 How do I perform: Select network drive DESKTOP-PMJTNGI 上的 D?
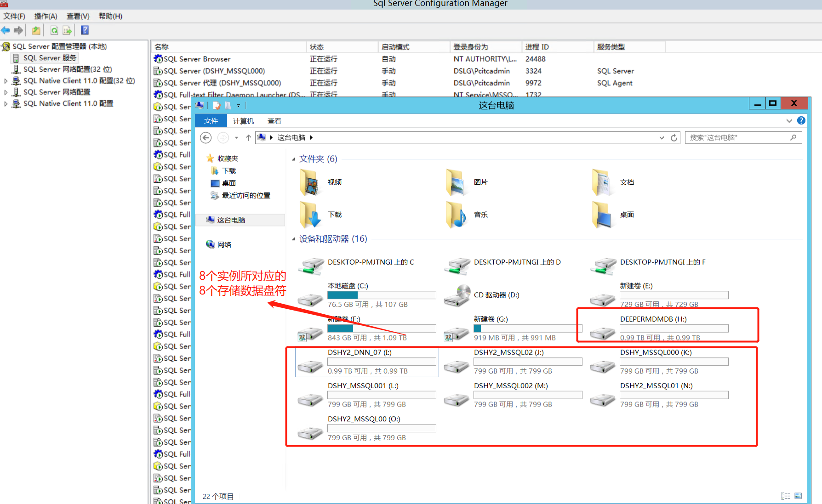click(x=502, y=265)
